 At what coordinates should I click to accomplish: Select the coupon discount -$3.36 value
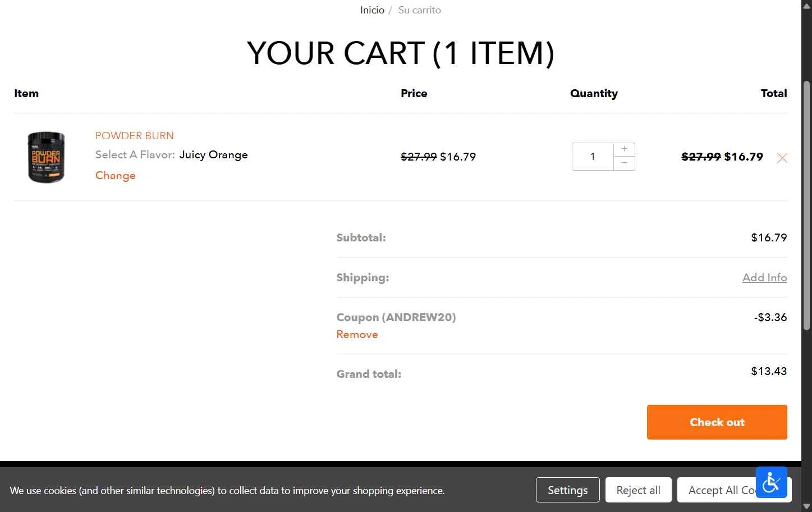tap(770, 317)
